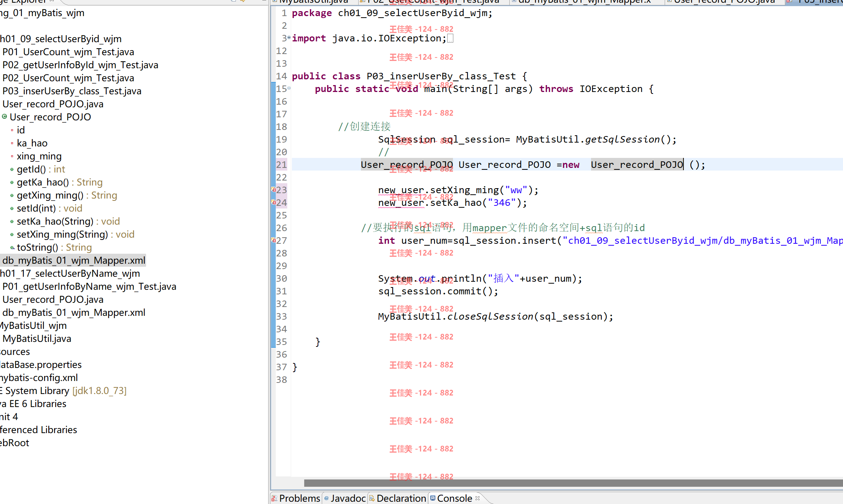The width and height of the screenshot is (843, 504).
Task: Collapse the main method on line 15
Action: [x=289, y=88]
